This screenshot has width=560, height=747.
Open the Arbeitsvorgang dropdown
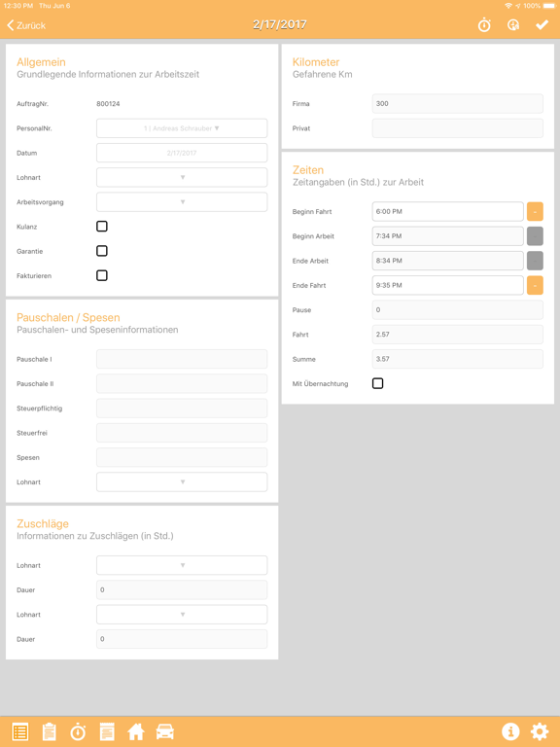point(182,202)
